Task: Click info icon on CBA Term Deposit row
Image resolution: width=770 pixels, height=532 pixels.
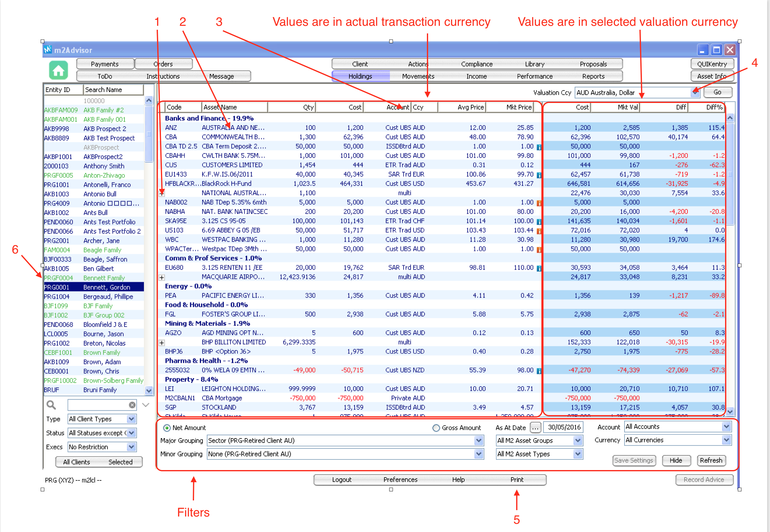Action: click(x=539, y=147)
